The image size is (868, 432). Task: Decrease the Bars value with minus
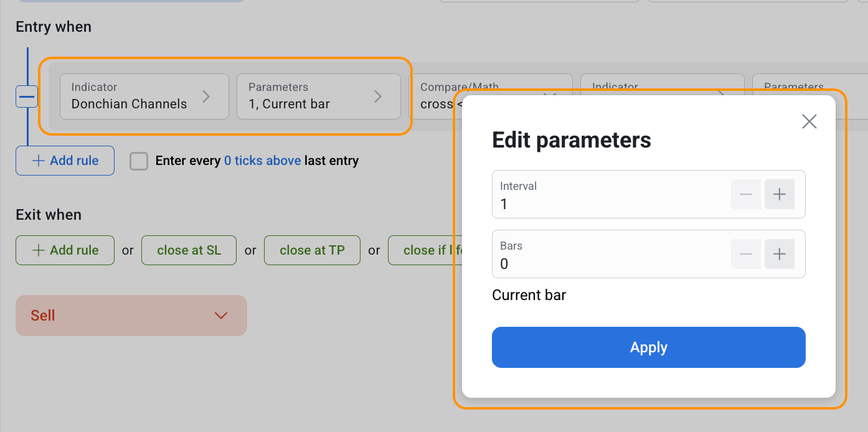(x=746, y=254)
